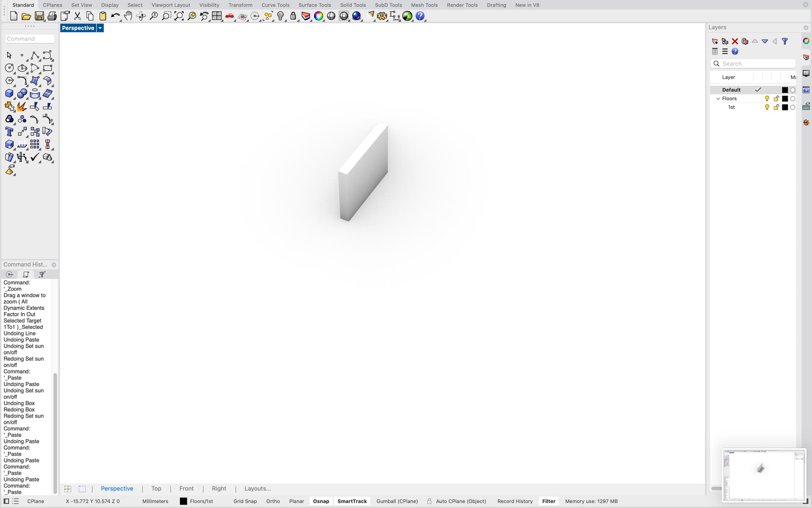The height and width of the screenshot is (508, 812).
Task: Toggle Floors layer visibility lightbulb
Action: pos(767,99)
